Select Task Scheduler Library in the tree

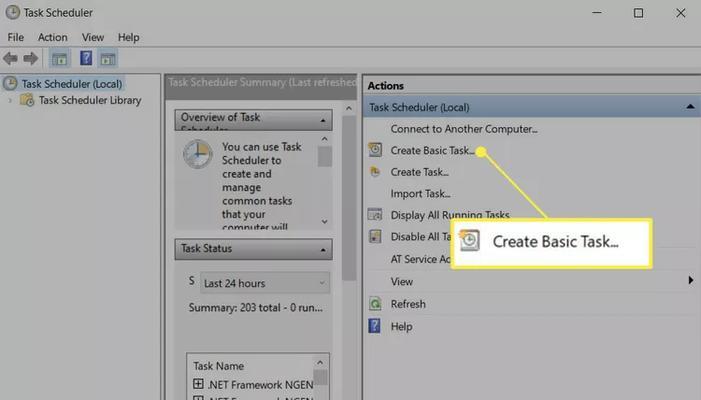(90, 100)
